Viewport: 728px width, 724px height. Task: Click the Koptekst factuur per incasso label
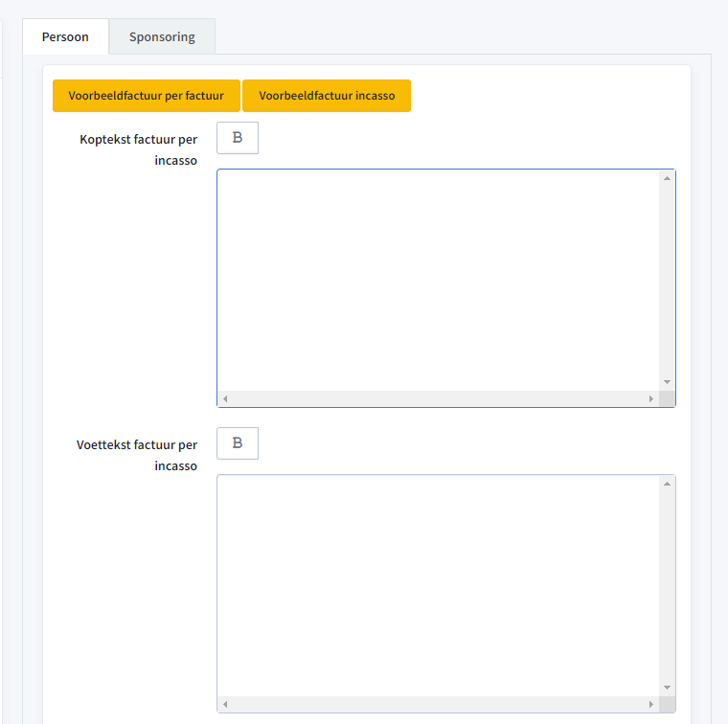coord(138,149)
